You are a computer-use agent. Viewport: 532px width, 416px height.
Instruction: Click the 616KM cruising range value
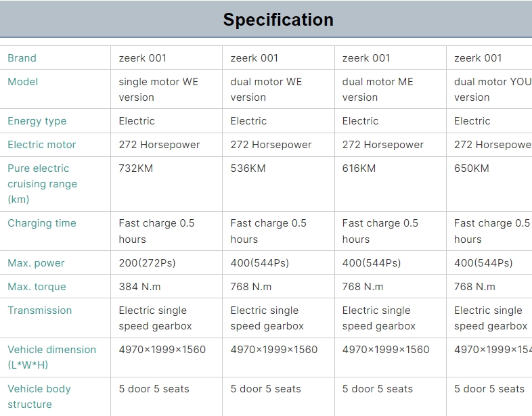coord(359,168)
